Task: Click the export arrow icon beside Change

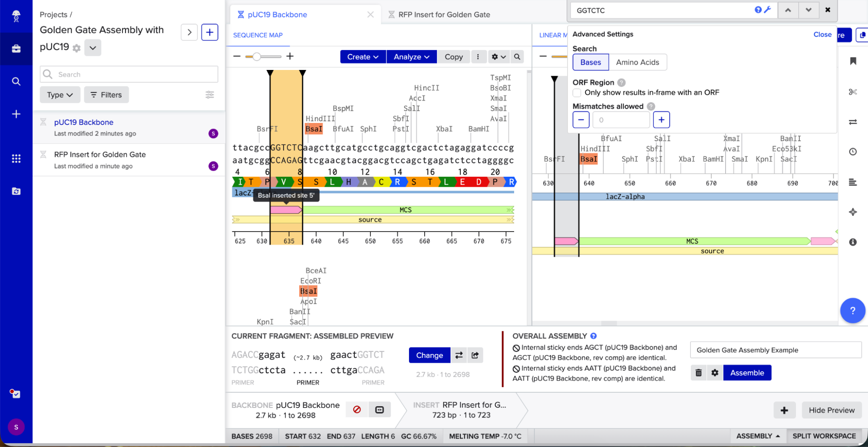Action: tap(475, 355)
